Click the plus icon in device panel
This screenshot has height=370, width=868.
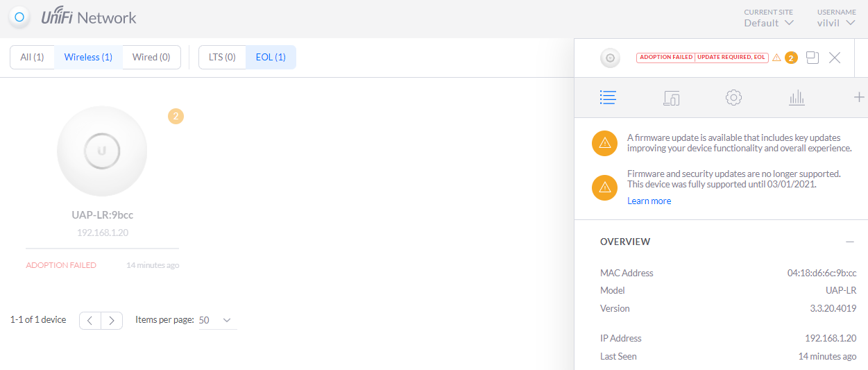pyautogui.click(x=858, y=98)
